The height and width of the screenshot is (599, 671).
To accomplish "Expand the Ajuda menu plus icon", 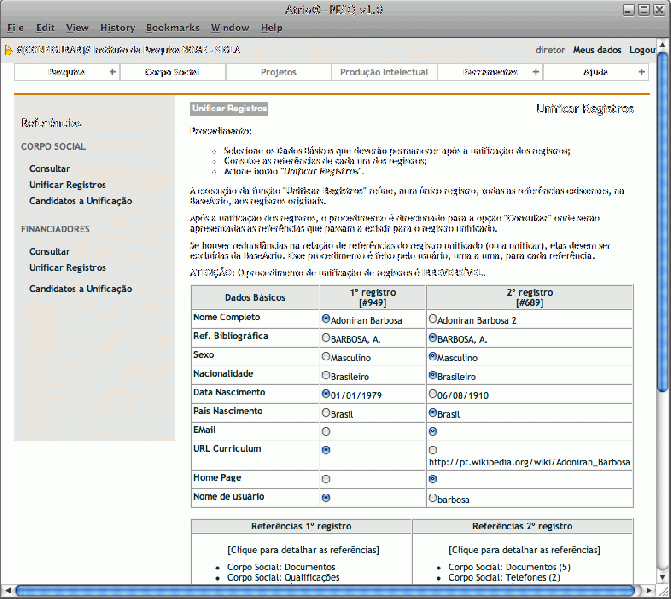I will tap(641, 72).
